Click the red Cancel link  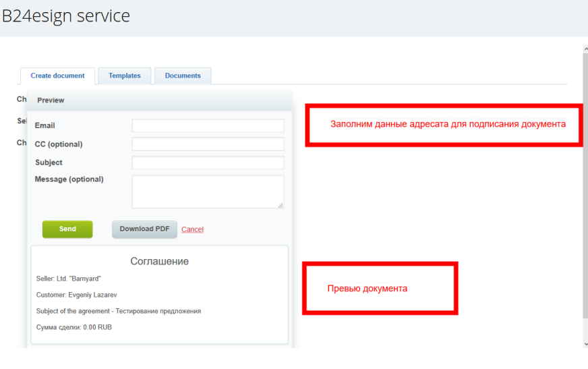192,229
